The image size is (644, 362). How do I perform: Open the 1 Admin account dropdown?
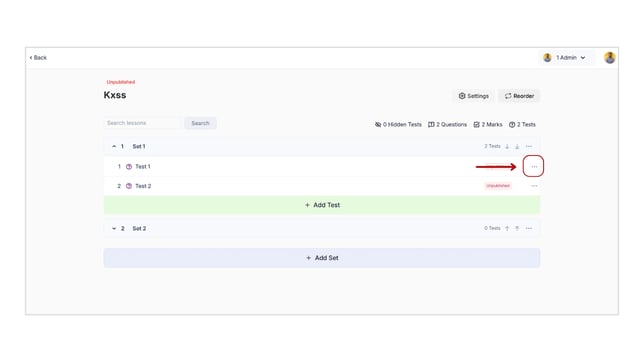click(566, 58)
